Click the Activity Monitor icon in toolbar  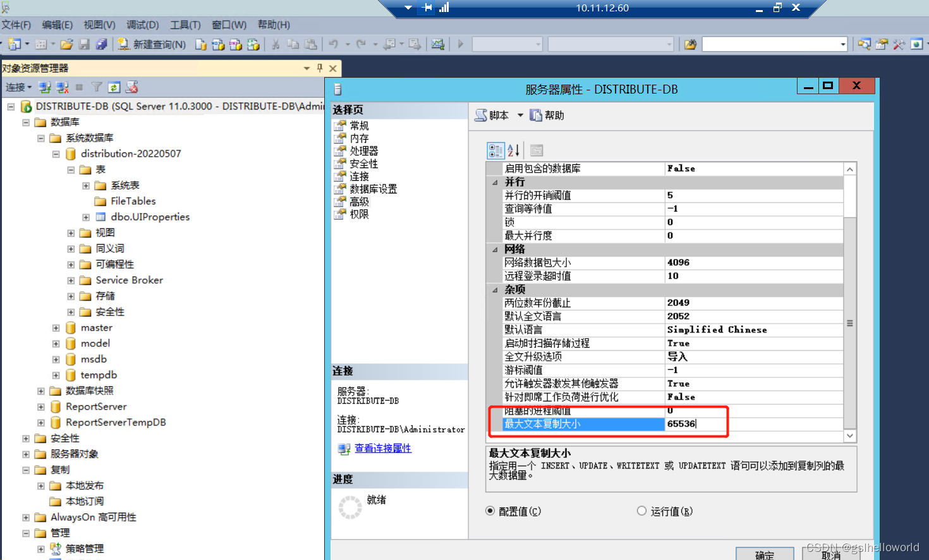tap(437, 44)
